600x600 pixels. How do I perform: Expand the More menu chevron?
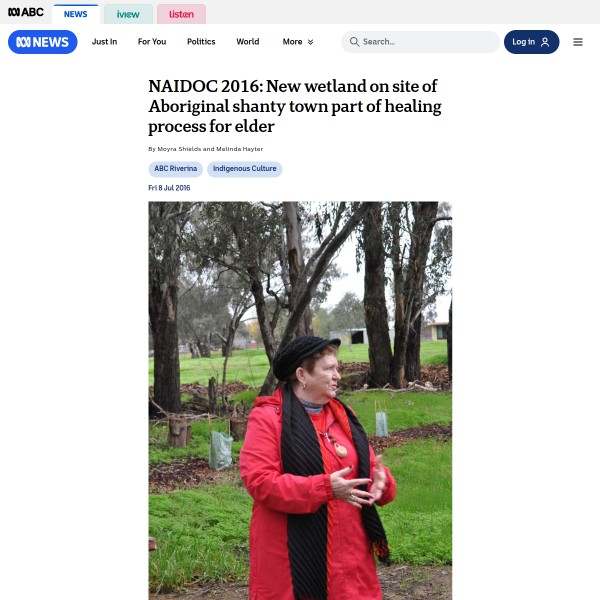point(310,42)
